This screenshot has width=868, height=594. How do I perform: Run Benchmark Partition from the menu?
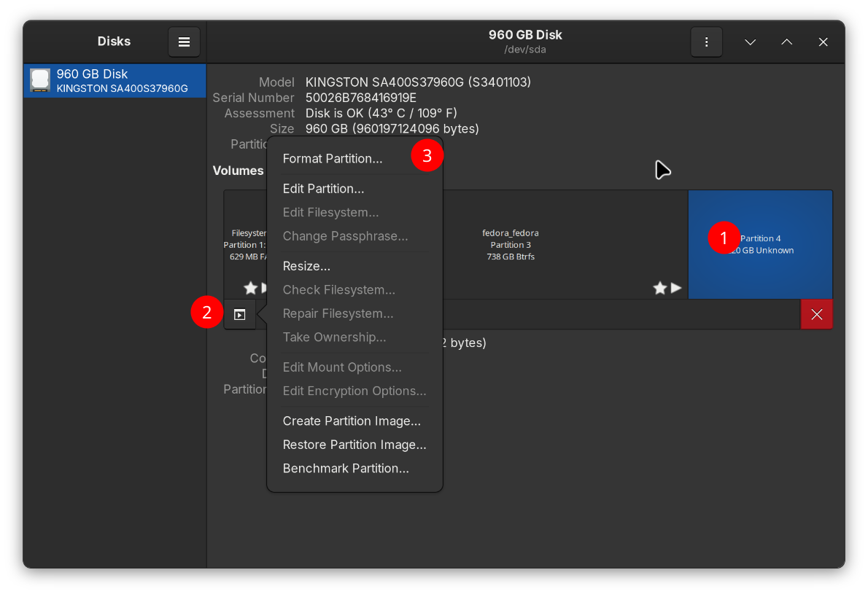(346, 469)
